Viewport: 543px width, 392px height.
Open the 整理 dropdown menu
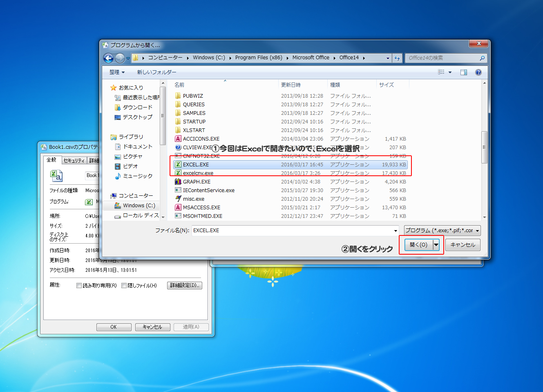coord(117,72)
